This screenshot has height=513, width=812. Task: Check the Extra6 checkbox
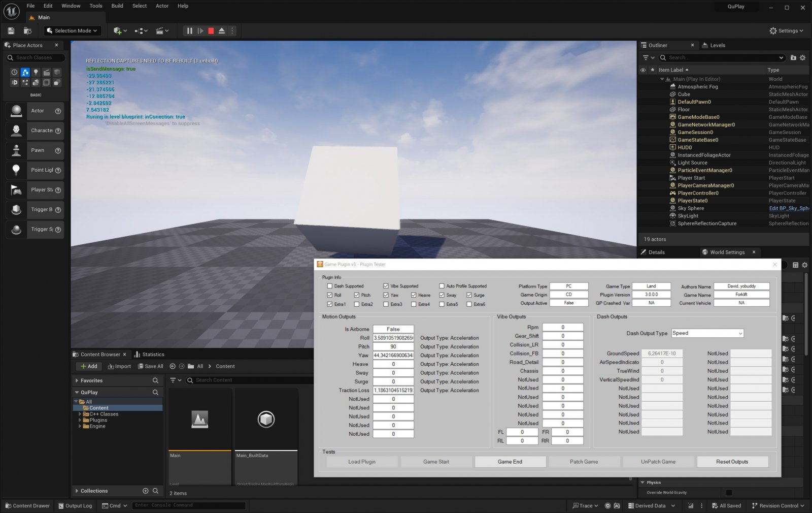(x=469, y=304)
